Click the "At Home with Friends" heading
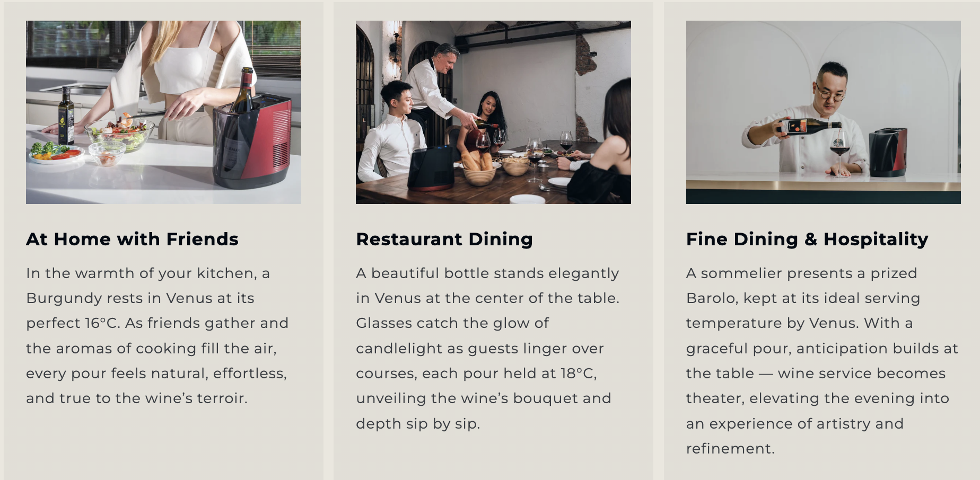Screen dimensions: 980x480 click(132, 239)
